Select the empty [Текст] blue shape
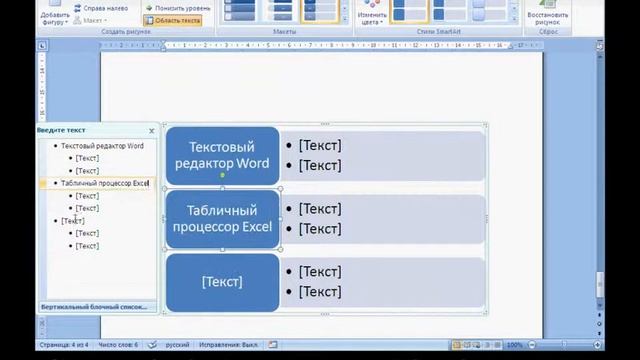 [x=222, y=282]
